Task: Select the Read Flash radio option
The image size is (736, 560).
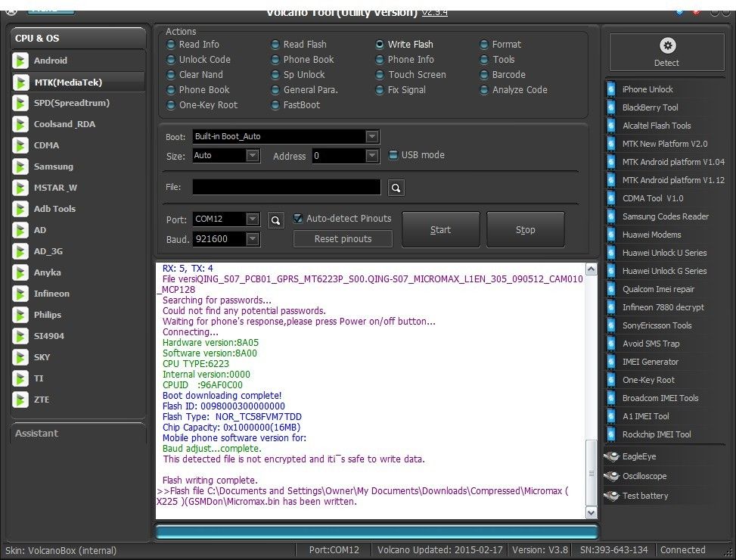Action: coord(275,45)
